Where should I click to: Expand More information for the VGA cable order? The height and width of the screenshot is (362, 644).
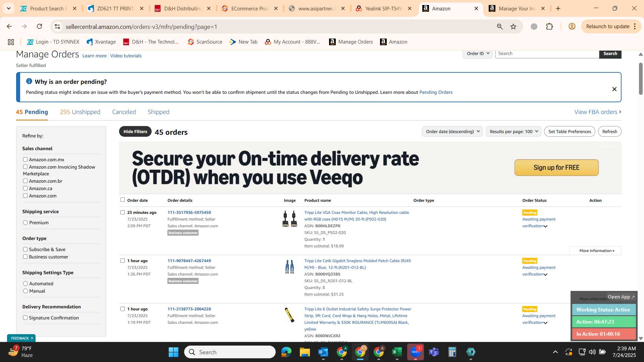[595, 251]
